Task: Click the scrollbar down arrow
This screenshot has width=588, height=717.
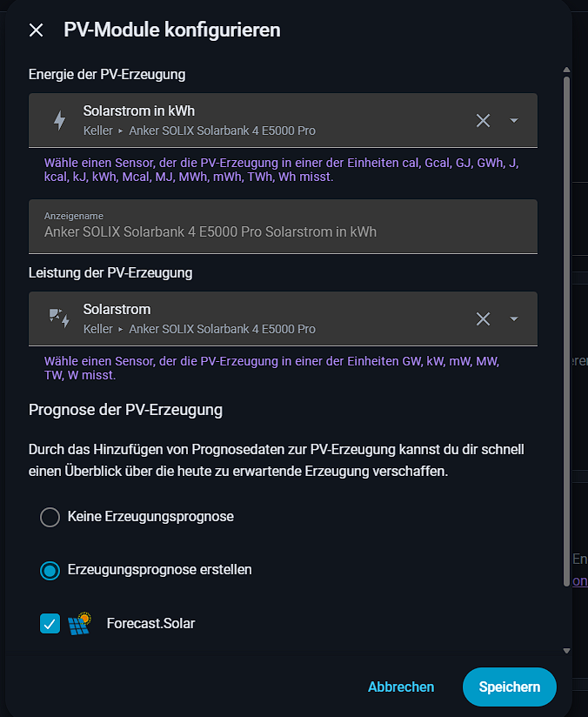Action: [x=566, y=651]
